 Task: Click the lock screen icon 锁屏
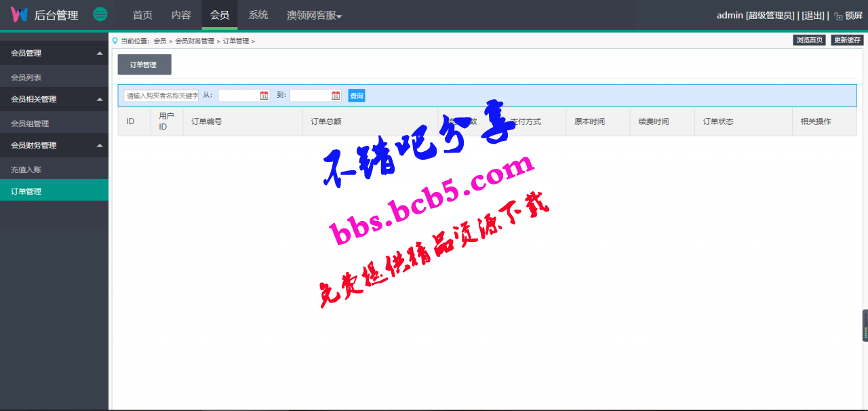tap(838, 16)
